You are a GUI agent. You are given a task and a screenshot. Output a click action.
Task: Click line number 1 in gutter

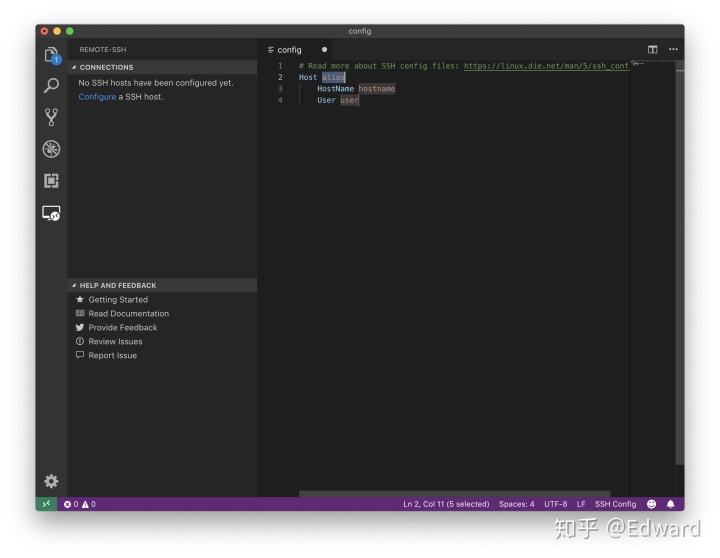coord(280,66)
